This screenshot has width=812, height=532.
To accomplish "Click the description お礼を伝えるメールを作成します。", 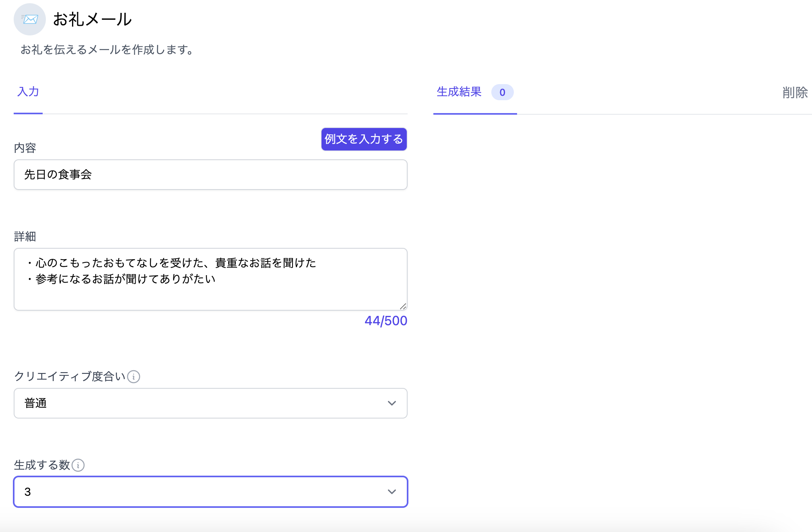I will coord(107,49).
